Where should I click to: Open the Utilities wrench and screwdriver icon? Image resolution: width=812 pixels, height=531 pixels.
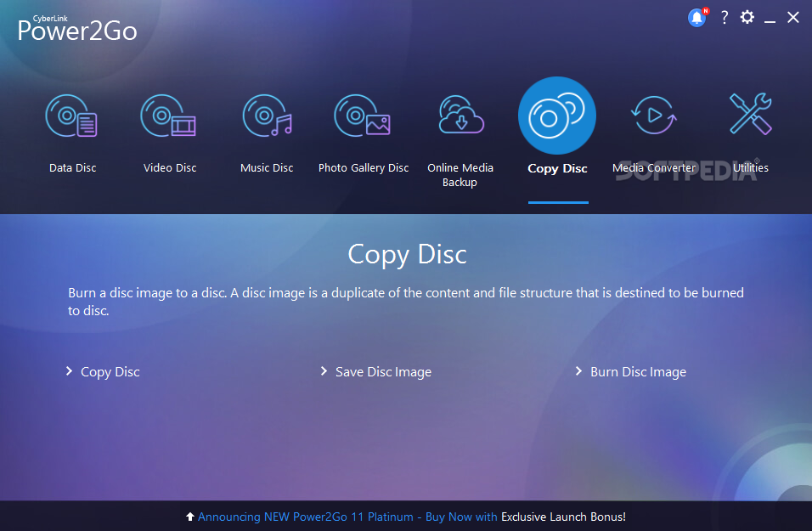pos(750,114)
